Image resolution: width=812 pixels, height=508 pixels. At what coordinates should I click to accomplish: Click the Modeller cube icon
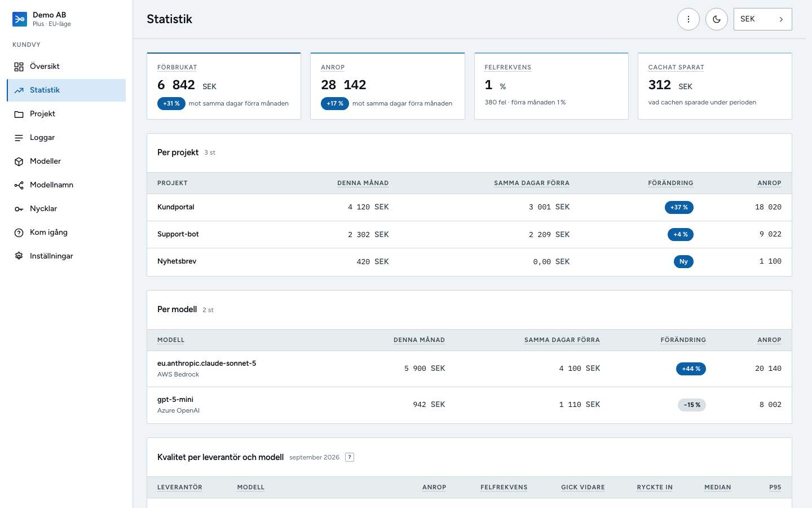pos(19,161)
